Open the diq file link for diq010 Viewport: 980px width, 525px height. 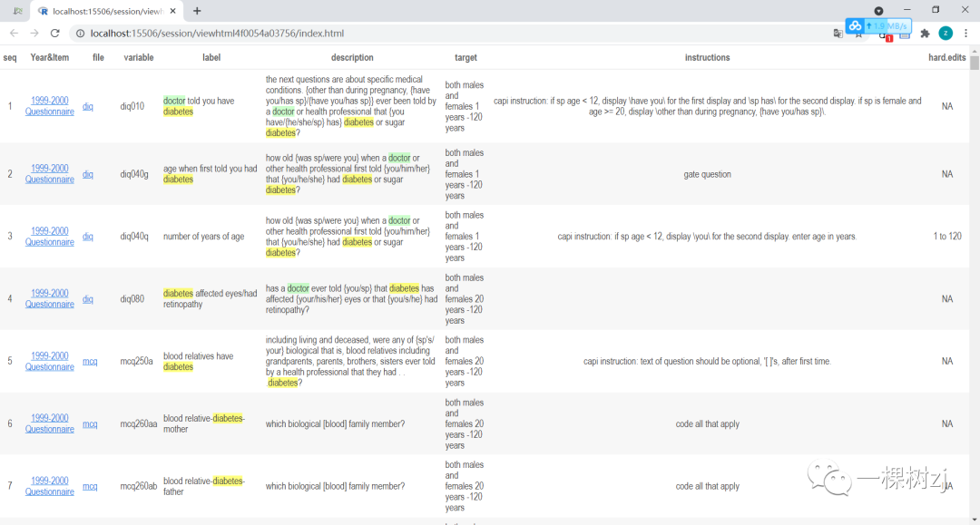pos(88,107)
